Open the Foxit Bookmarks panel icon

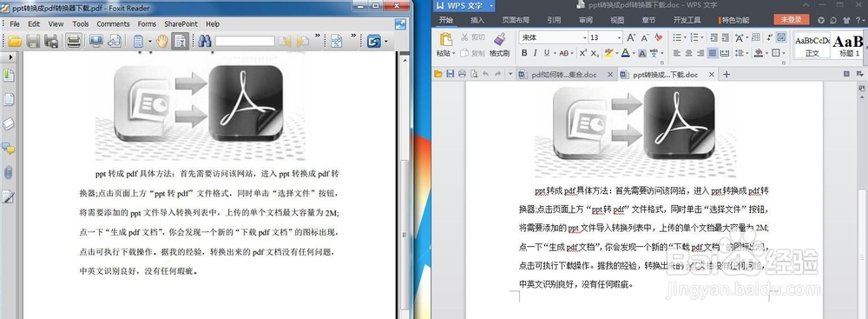pos(9,76)
